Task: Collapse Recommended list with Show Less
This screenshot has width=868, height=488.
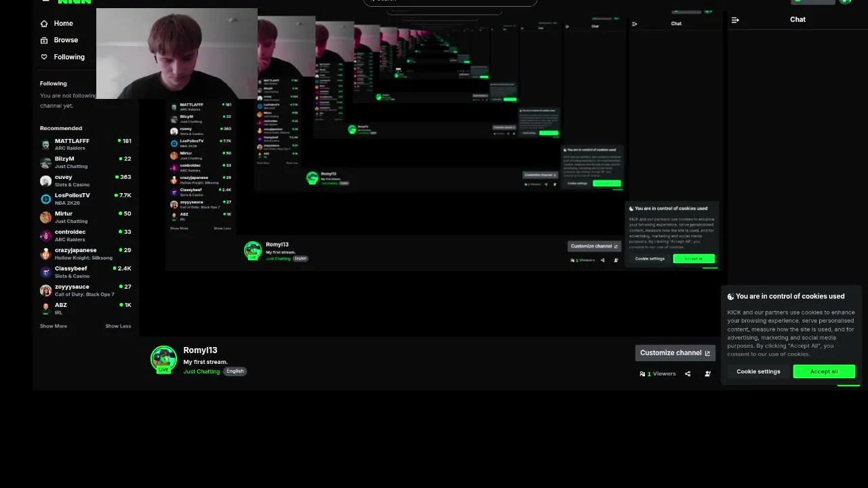Action: click(118, 326)
